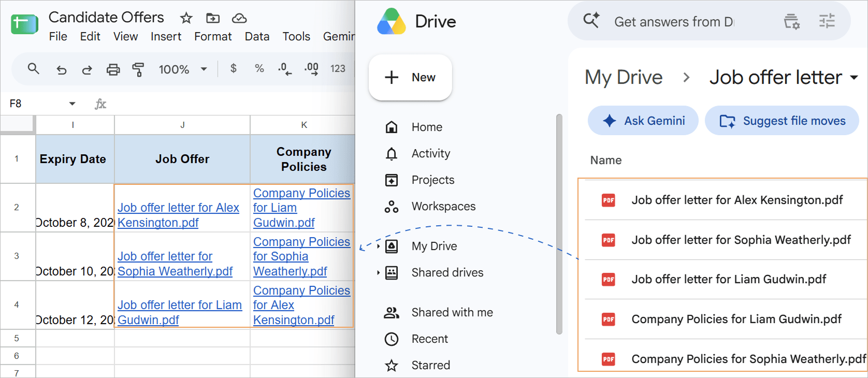Open the 123 more formats menu
The image size is (868, 378).
(338, 68)
